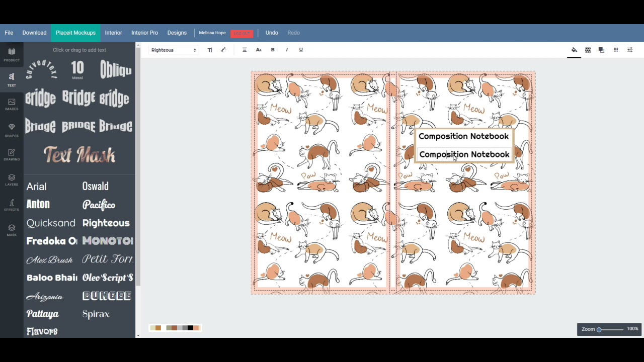The image size is (644, 362).
Task: Select the Drawing tool
Action: pyautogui.click(x=12, y=155)
